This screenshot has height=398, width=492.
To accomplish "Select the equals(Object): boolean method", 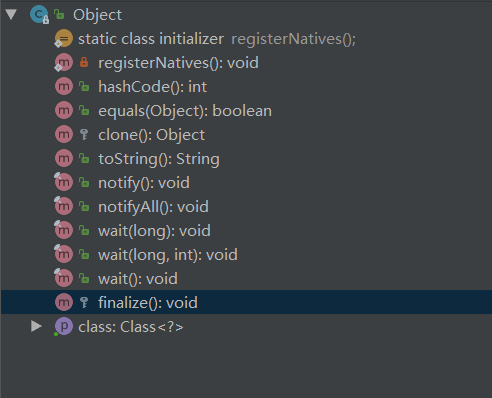I will point(185,111).
